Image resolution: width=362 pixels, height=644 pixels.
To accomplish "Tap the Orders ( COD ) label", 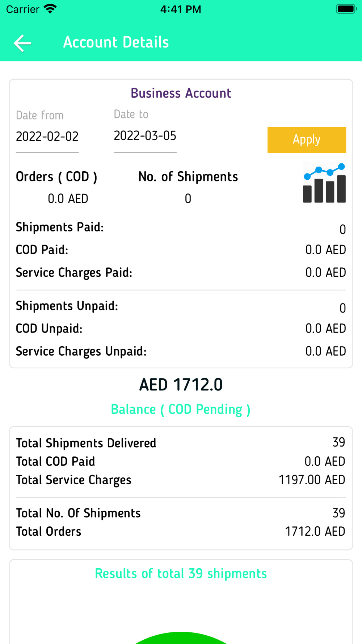I will (56, 177).
